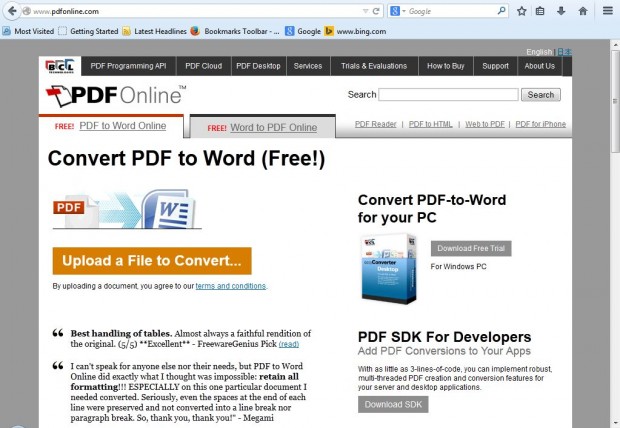This screenshot has width=620, height=428.
Task: Select English language link
Action: point(539,52)
